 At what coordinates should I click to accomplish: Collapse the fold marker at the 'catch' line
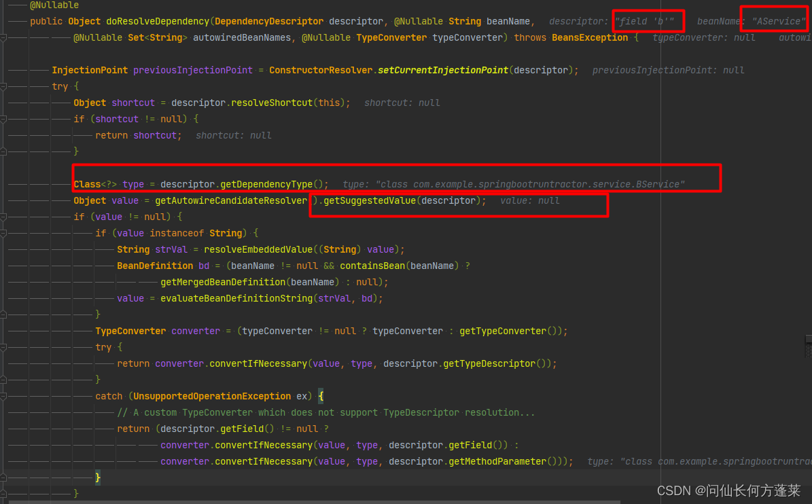pos(3,397)
